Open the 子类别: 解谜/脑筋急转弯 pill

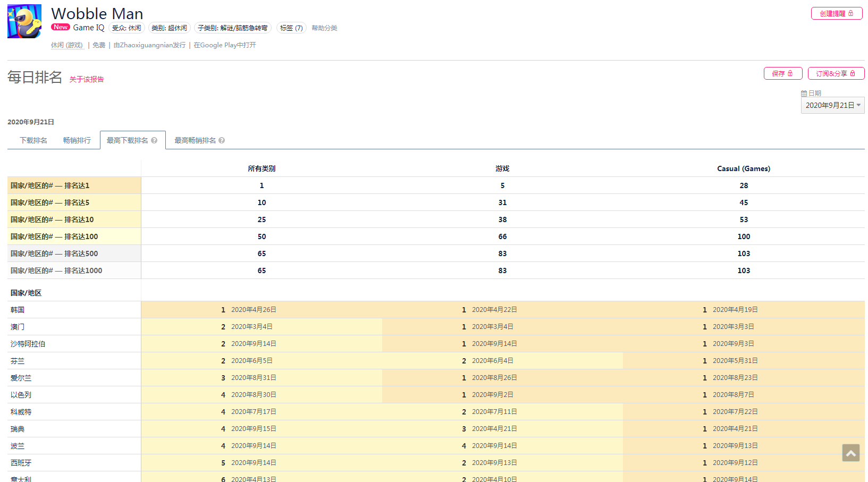tap(232, 28)
